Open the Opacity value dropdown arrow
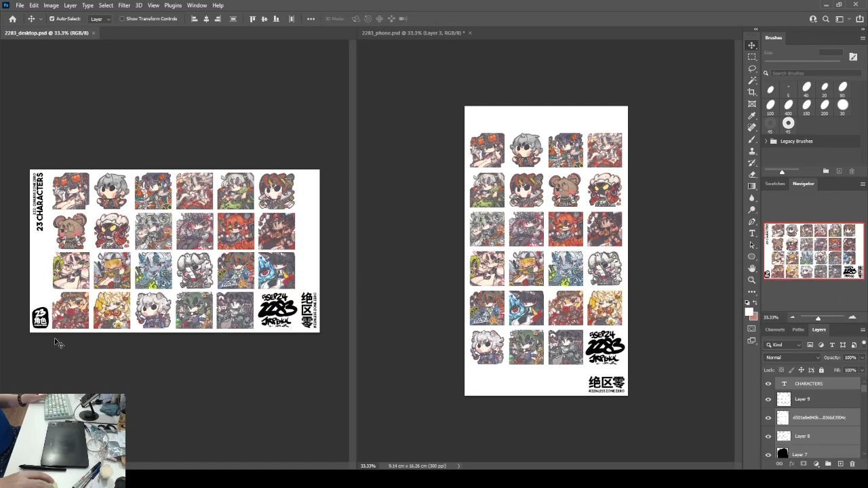868x488 pixels. pos(862,357)
